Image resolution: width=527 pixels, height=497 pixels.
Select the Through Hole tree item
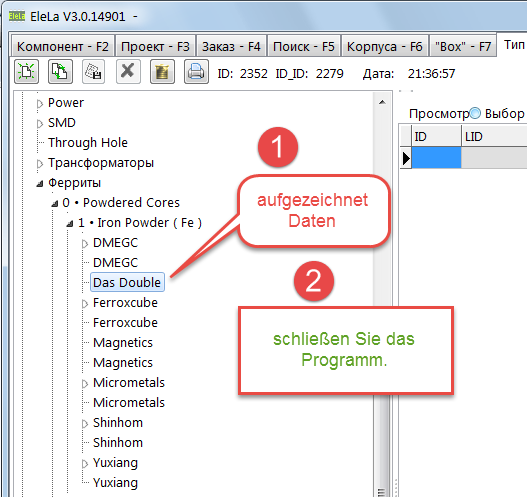click(88, 143)
